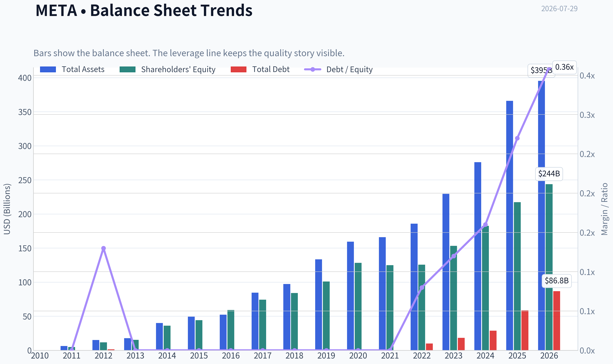613x364 pixels.
Task: Click the green Shareholders' Equity legend swatch
Action: point(127,69)
